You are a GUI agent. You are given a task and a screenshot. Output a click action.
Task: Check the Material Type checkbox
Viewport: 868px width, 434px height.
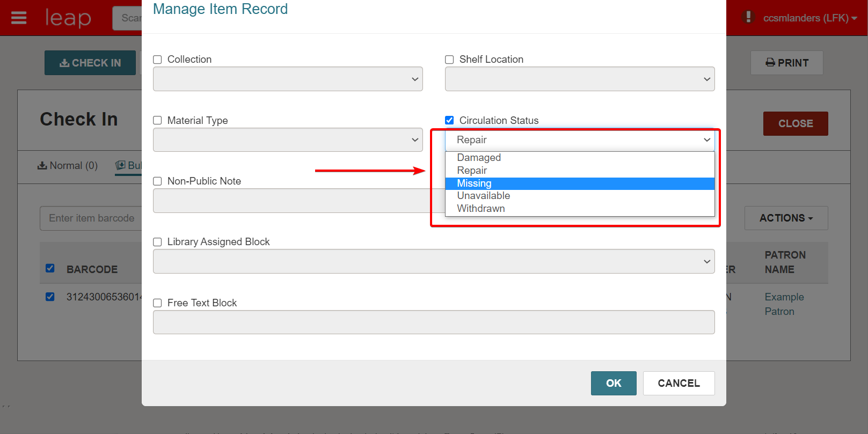coord(157,120)
